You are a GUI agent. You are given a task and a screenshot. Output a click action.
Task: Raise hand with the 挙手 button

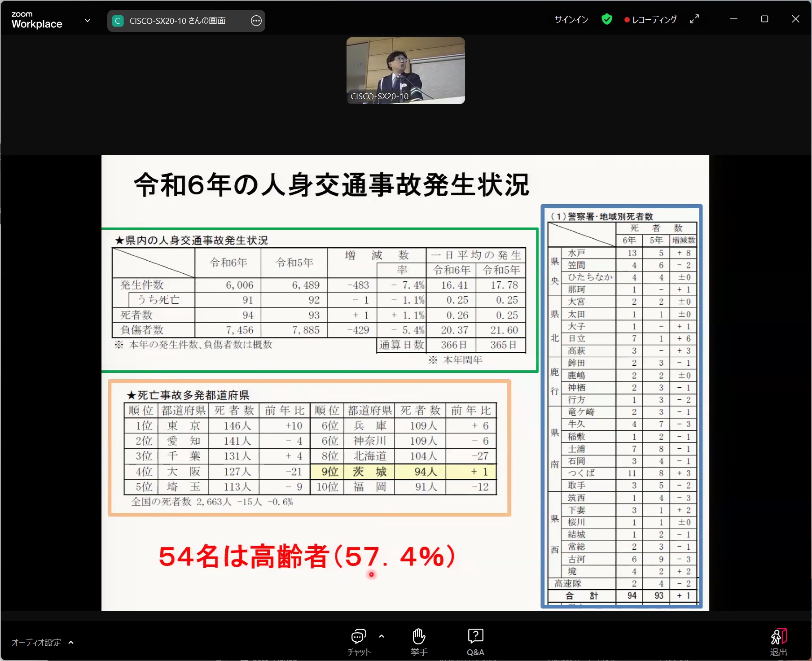click(x=419, y=642)
